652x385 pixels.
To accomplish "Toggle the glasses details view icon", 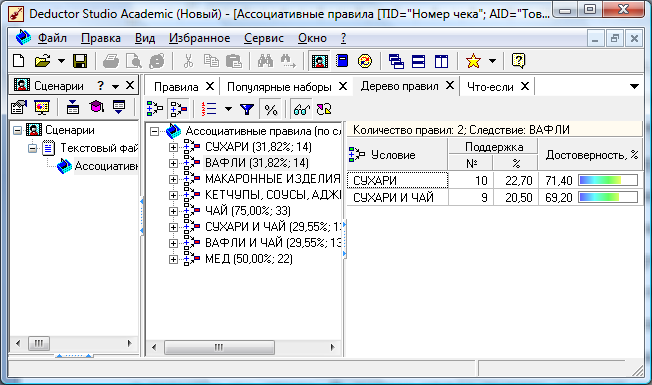I will pos(301,109).
